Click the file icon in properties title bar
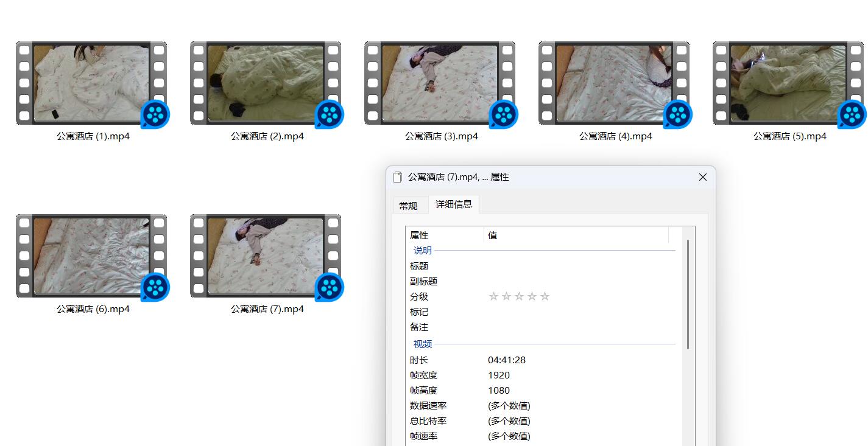868x446 pixels. point(398,177)
